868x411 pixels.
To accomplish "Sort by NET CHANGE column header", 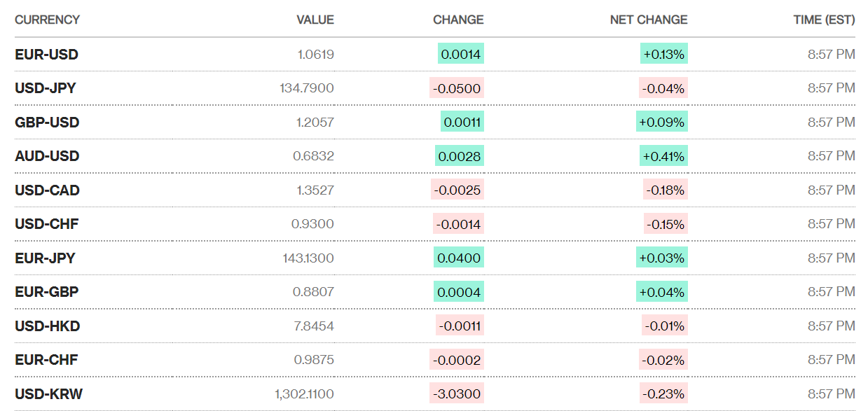I will coord(649,20).
